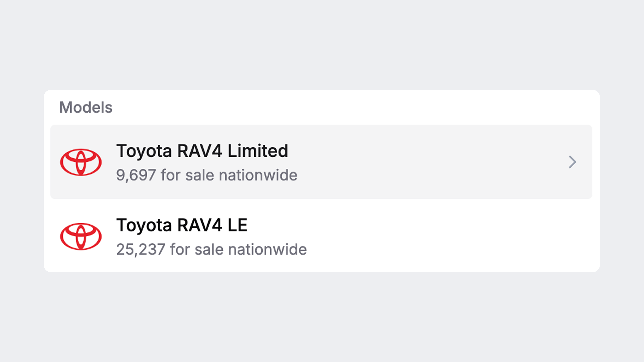Select the Toyota RAV4 LE model title
The image size is (644, 362).
point(182,225)
